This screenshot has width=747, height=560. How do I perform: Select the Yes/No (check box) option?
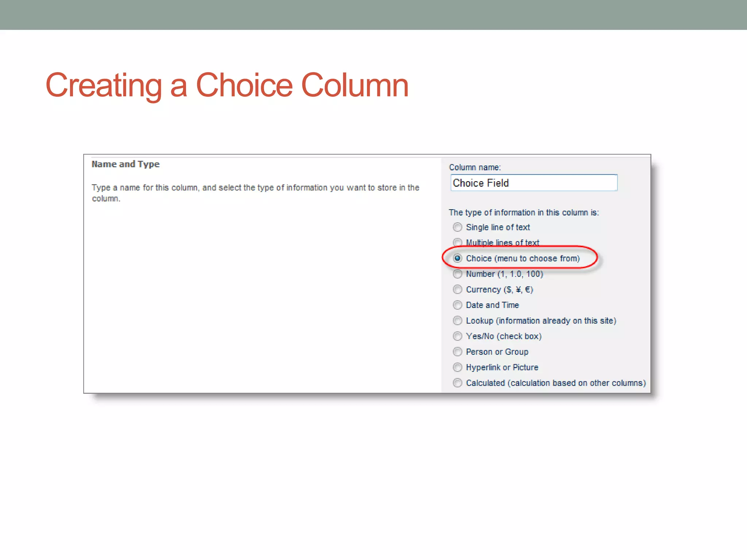point(457,336)
